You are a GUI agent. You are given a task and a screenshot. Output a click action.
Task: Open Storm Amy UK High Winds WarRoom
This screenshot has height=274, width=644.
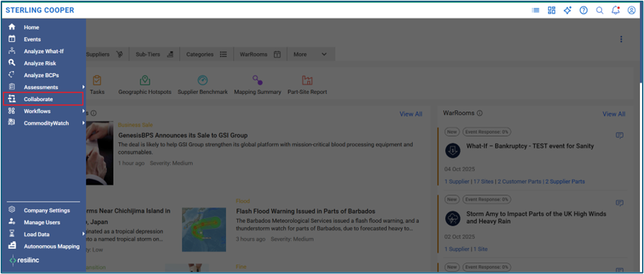pos(536,218)
